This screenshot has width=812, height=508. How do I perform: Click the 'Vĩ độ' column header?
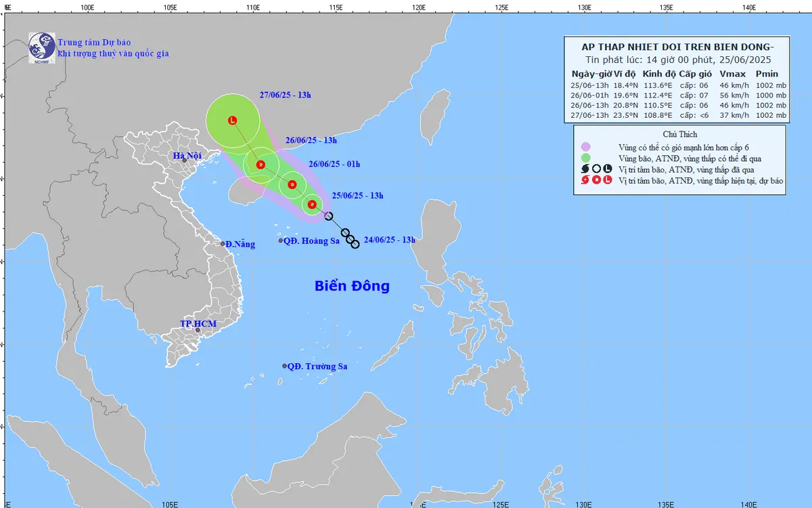625,74
